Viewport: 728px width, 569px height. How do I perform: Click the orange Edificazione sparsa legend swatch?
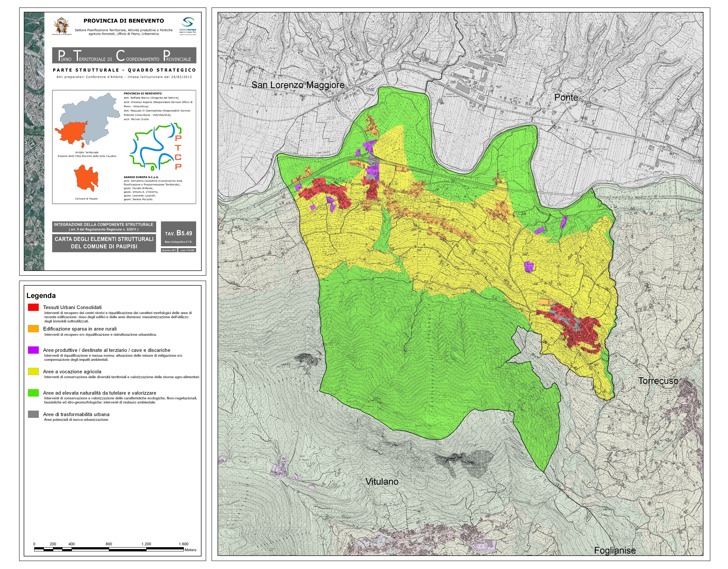33,329
